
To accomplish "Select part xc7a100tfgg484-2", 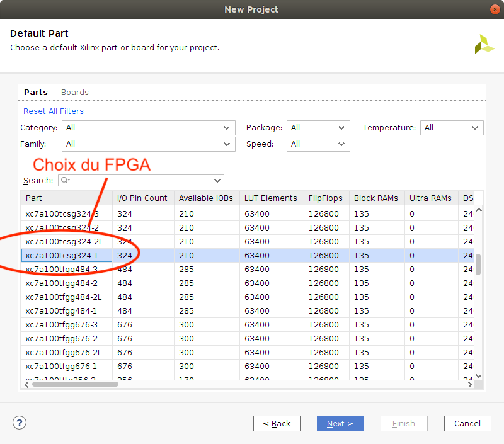I will click(x=67, y=283).
